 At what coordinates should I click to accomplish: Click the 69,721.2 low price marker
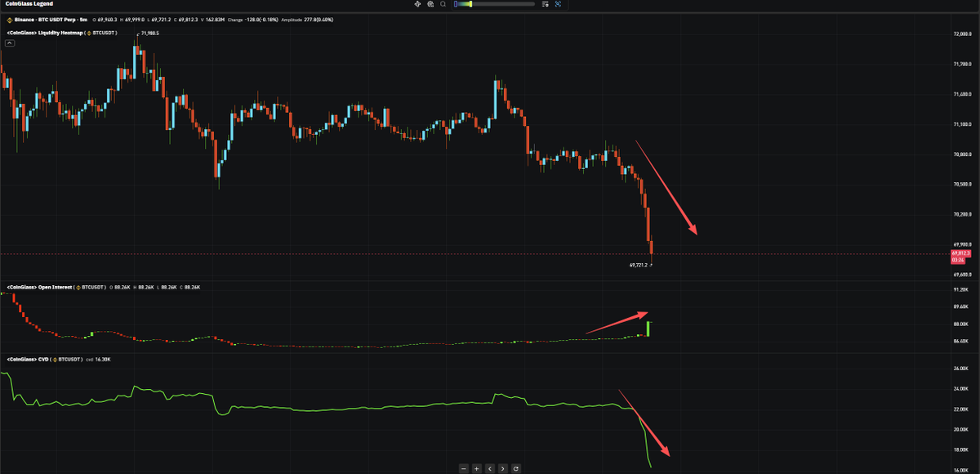(x=639, y=266)
